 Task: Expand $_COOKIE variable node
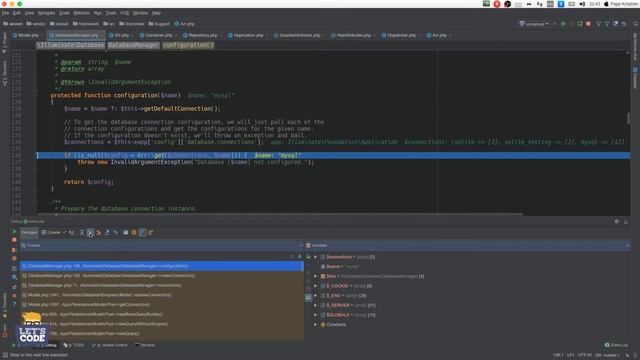click(x=316, y=286)
